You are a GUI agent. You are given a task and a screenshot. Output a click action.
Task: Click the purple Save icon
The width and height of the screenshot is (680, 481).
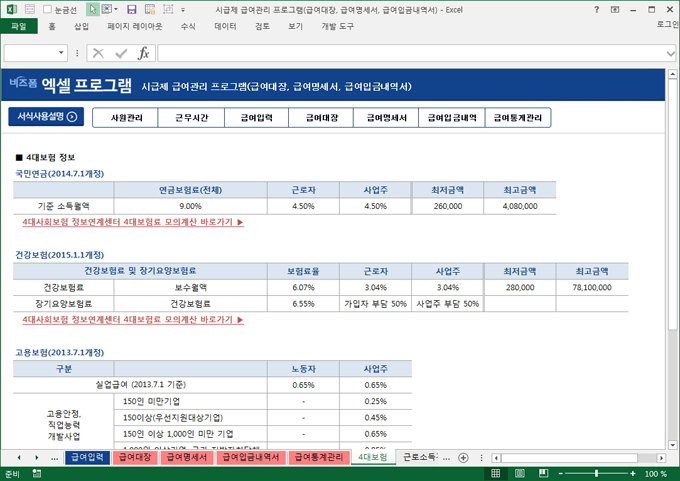pyautogui.click(x=131, y=9)
